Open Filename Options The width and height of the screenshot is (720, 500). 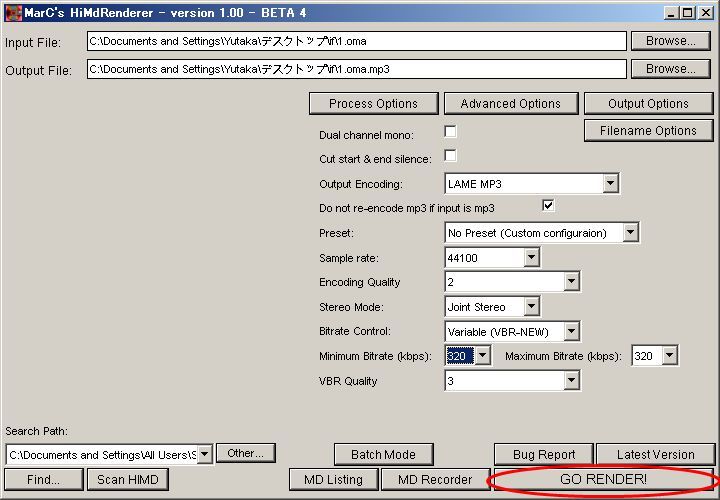(648, 131)
